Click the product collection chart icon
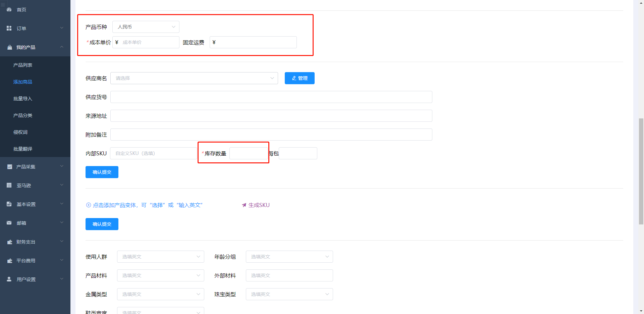 click(x=9, y=167)
